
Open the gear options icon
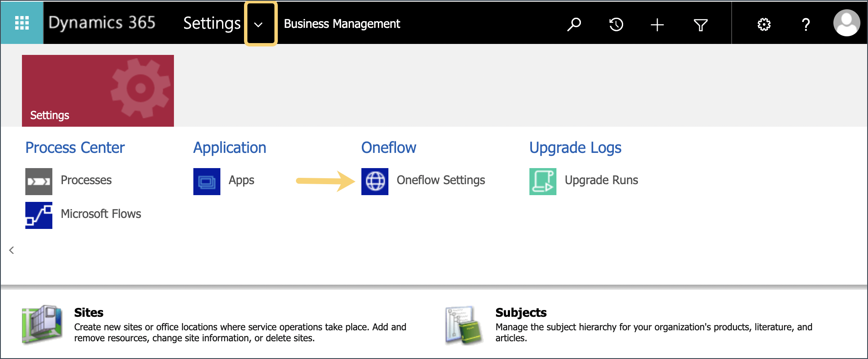(x=764, y=24)
